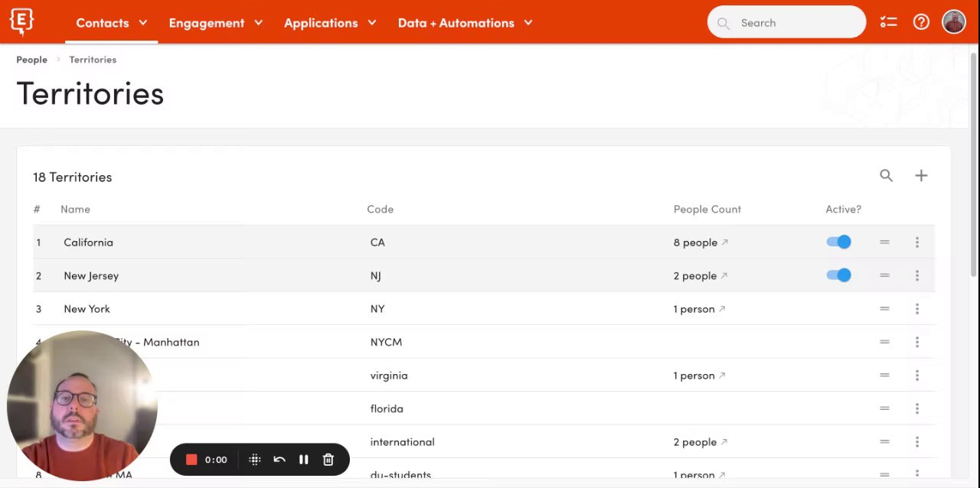Click New Jersey reorder handle
Viewport: 980px width, 488px height.
(884, 275)
